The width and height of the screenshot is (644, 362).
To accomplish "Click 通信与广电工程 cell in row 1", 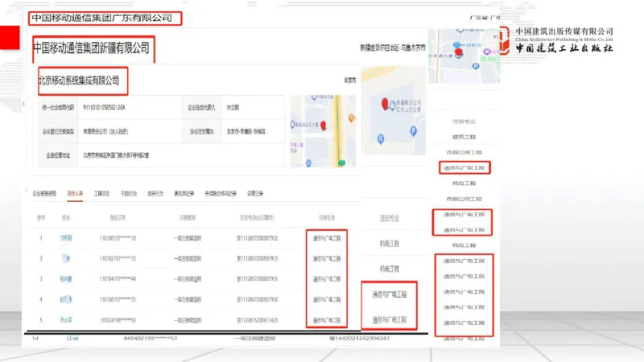I will [327, 238].
